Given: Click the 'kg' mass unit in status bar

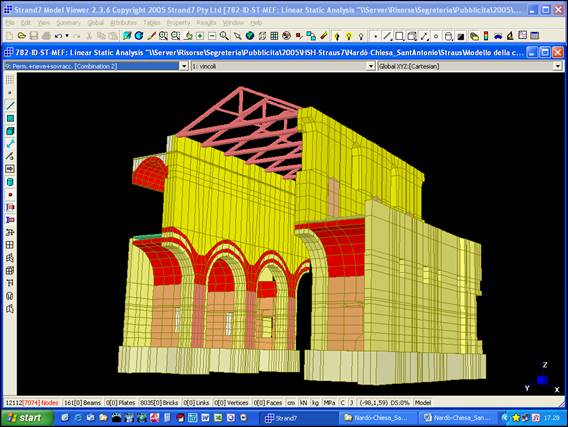Looking at the screenshot, I should point(316,403).
